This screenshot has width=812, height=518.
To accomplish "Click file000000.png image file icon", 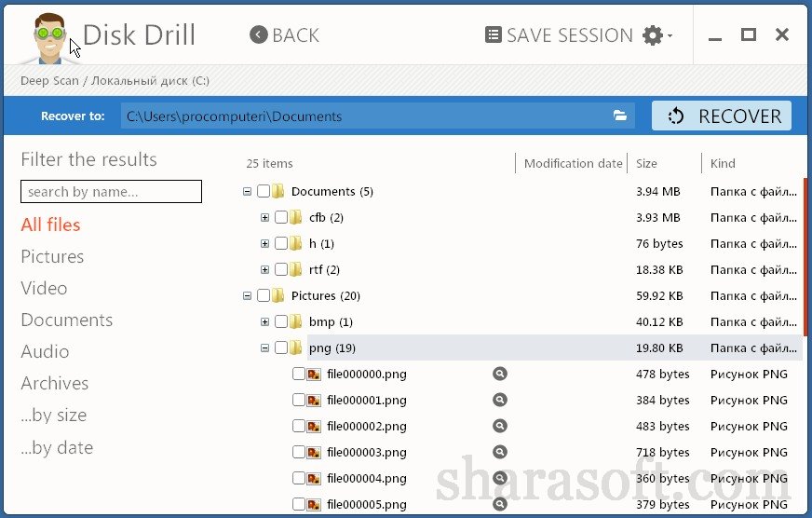I will pyautogui.click(x=314, y=374).
